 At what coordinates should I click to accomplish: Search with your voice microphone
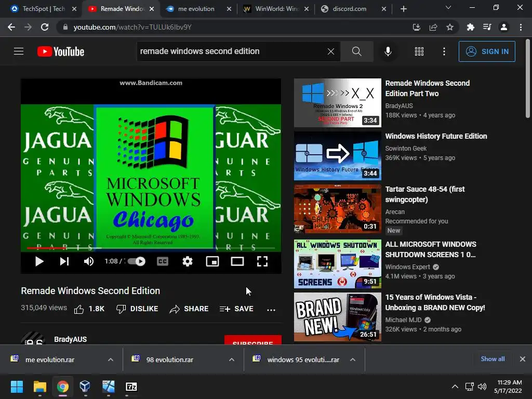pyautogui.click(x=388, y=51)
